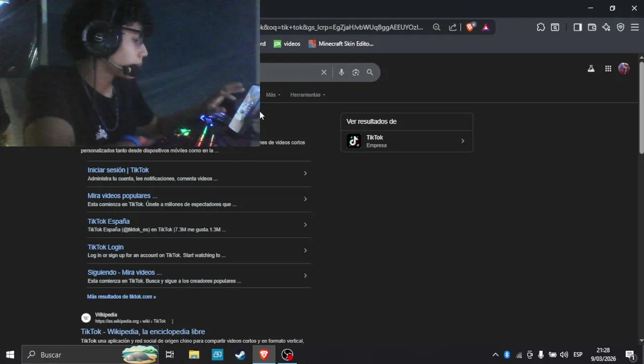Viewport: 644px width, 364px height.
Task: Open the Wi-Fi network tray icon
Action: 519,355
